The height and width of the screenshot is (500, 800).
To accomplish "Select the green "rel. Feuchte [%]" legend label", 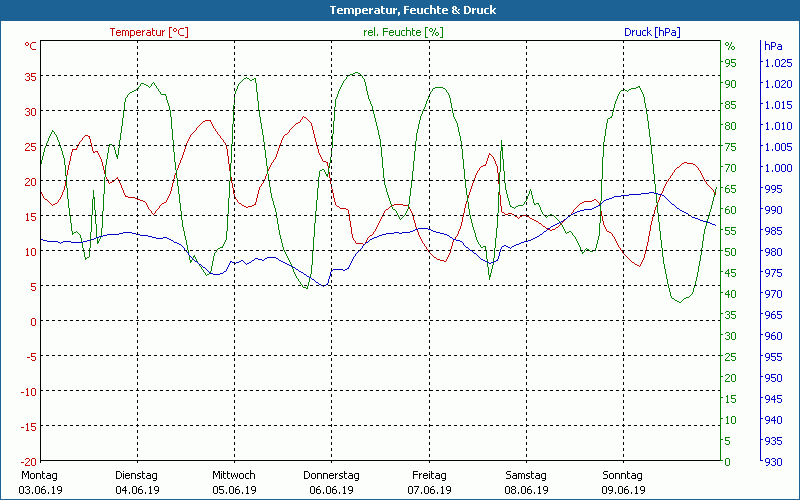I will (403, 32).
